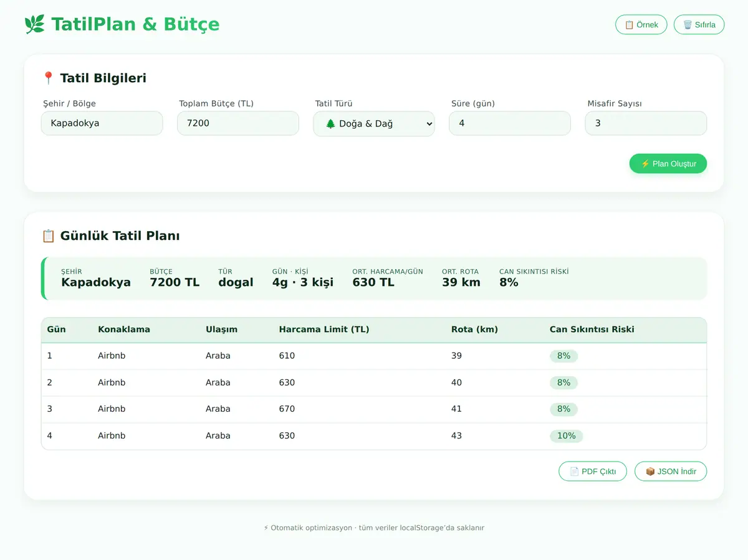Click the leaf logo icon beside TatilPlan
Viewport: 748px width, 560px height.
34,24
